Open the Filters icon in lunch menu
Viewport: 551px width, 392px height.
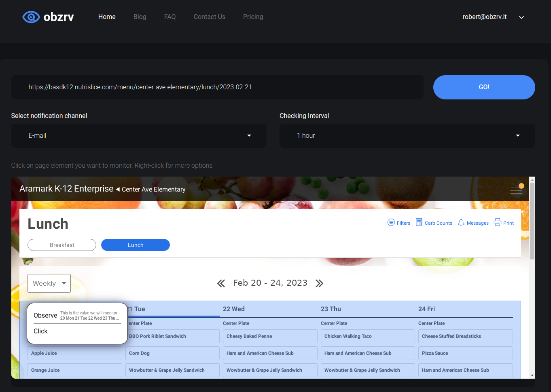(x=391, y=223)
